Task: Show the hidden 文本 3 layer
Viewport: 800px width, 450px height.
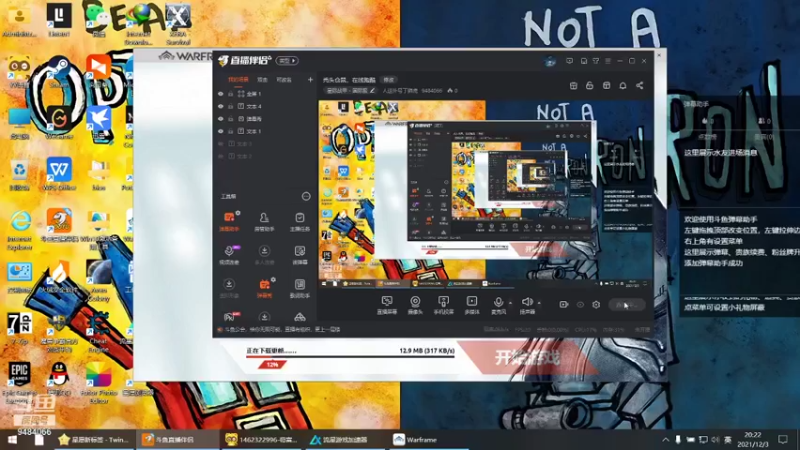Action: [221, 144]
